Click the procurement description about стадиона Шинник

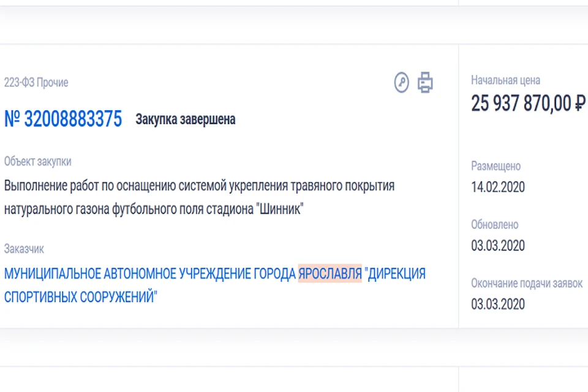(x=199, y=197)
